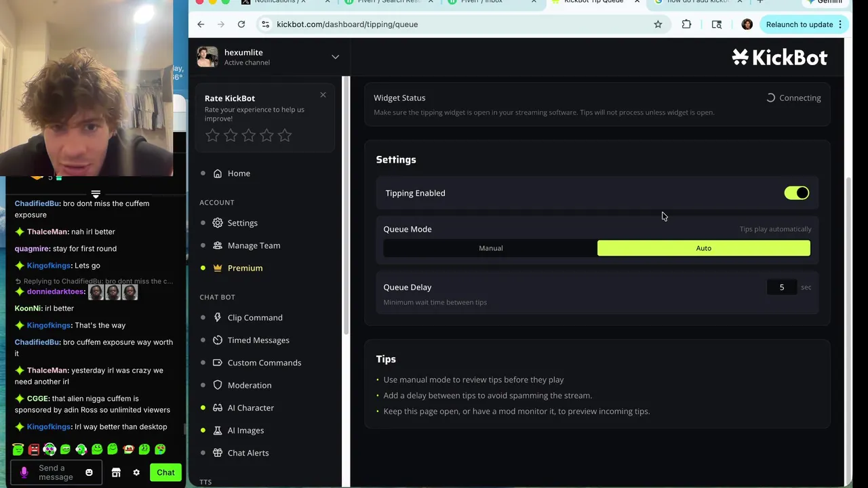Click Relaunch to update

800,24
